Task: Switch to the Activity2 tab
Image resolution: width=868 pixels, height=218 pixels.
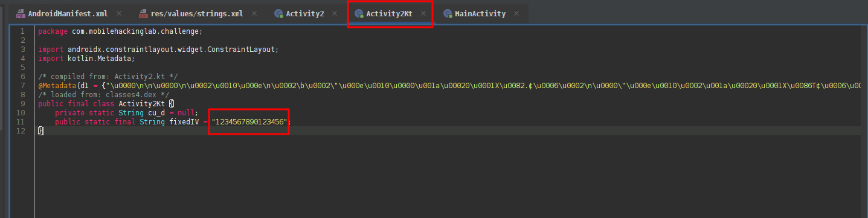Action: pyautogui.click(x=305, y=13)
